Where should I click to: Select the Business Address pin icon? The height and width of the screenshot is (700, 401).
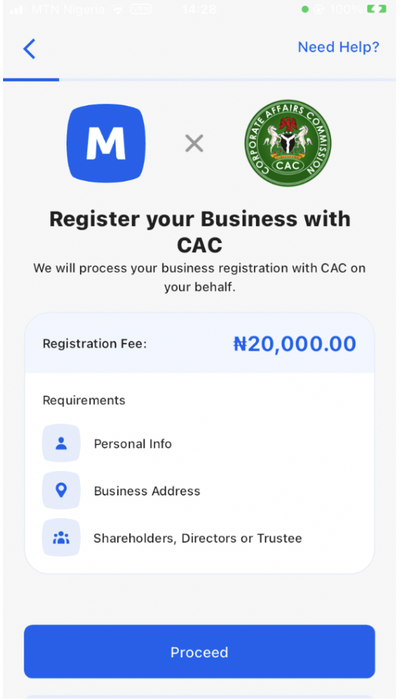pos(61,491)
